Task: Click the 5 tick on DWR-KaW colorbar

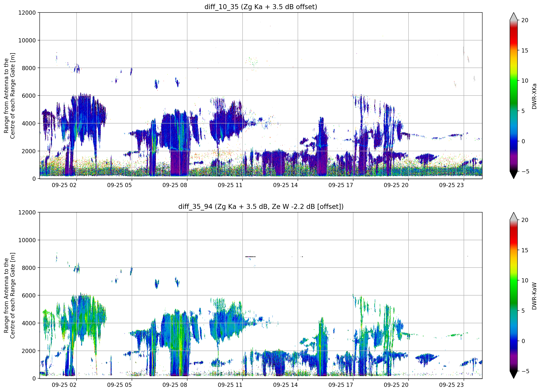Action: coord(523,311)
